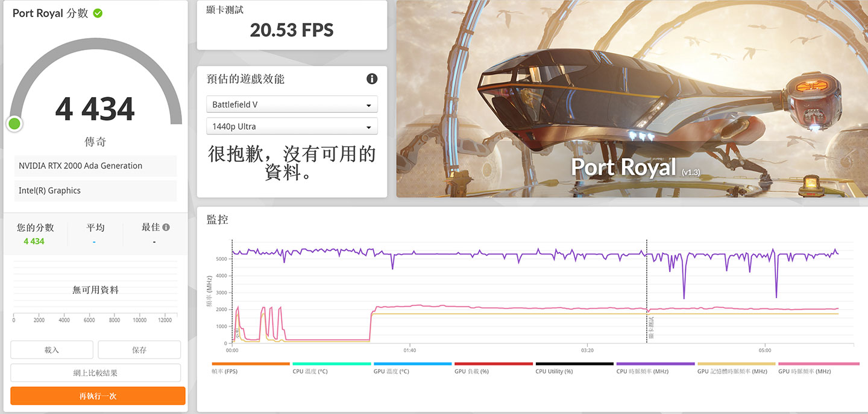Select the NVIDIA RTX 2000 Ada Generation entry
The width and height of the screenshot is (868, 414).
95,165
